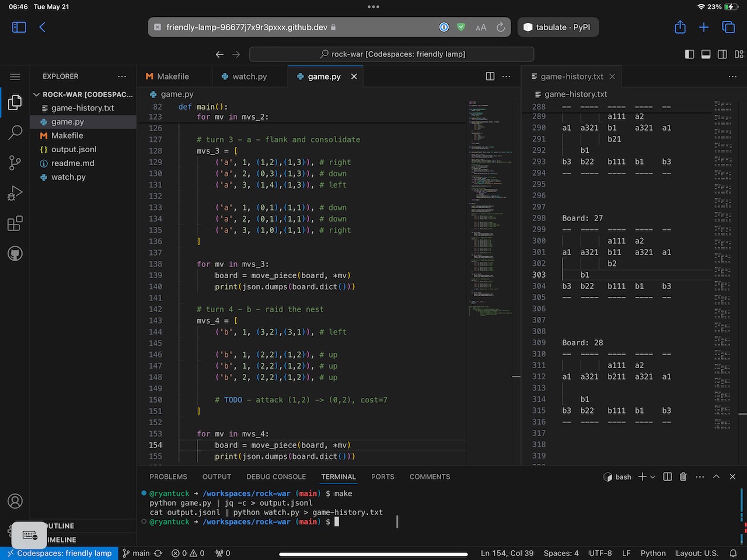747x560 pixels.
Task: Open the Accounts icon in activity bar
Action: (x=15, y=501)
